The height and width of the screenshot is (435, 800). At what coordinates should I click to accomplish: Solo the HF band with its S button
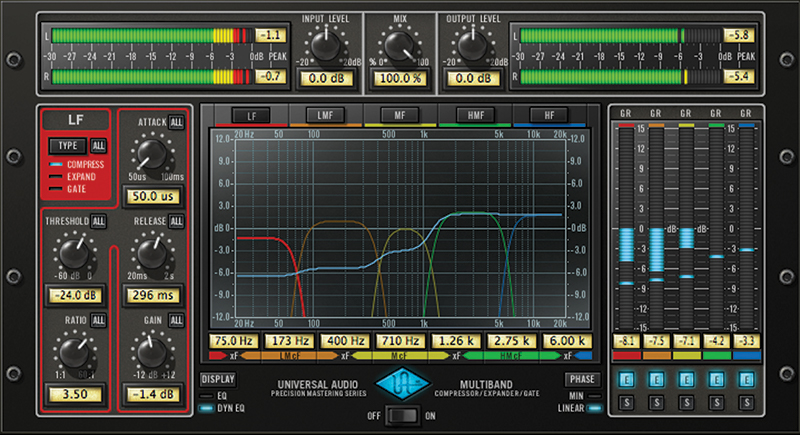tap(746, 401)
